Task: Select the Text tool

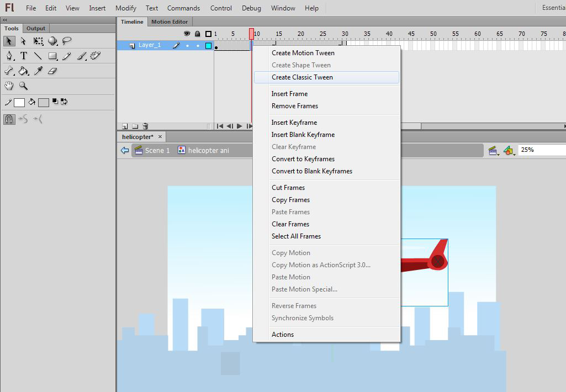Action: tap(24, 56)
